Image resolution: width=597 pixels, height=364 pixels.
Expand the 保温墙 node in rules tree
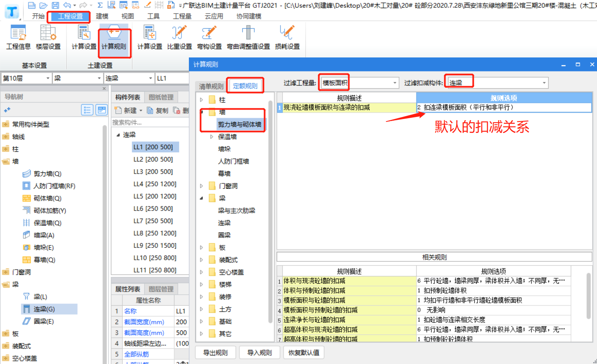click(x=212, y=137)
